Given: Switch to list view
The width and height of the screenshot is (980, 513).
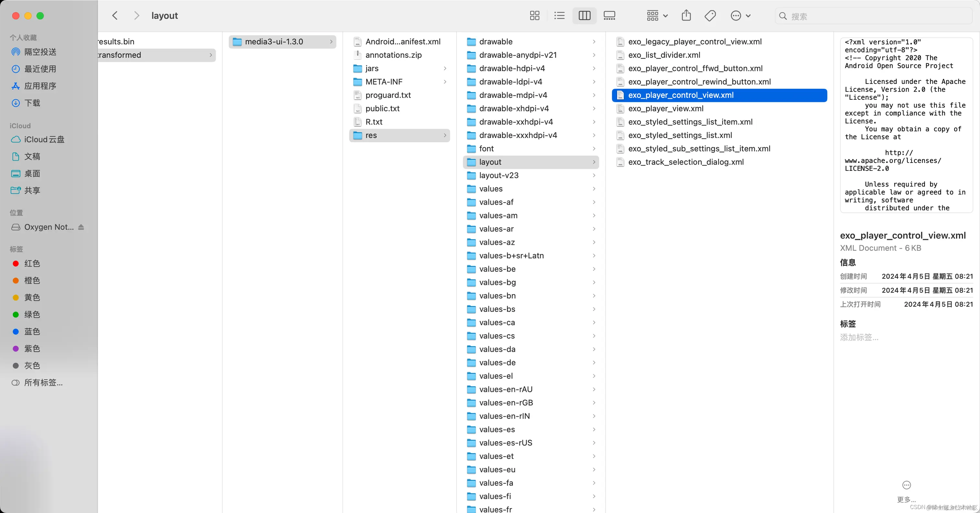Looking at the screenshot, I should coord(559,16).
